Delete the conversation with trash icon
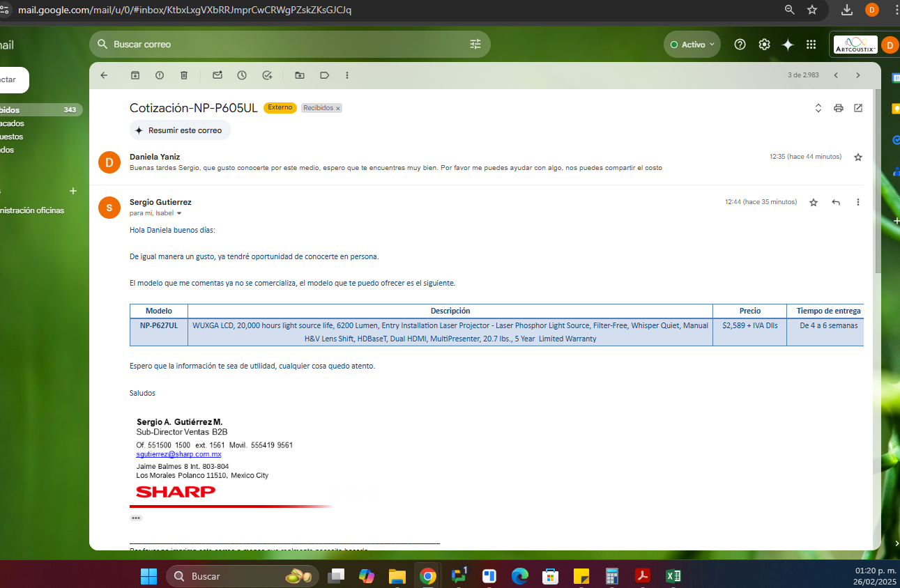 point(184,75)
